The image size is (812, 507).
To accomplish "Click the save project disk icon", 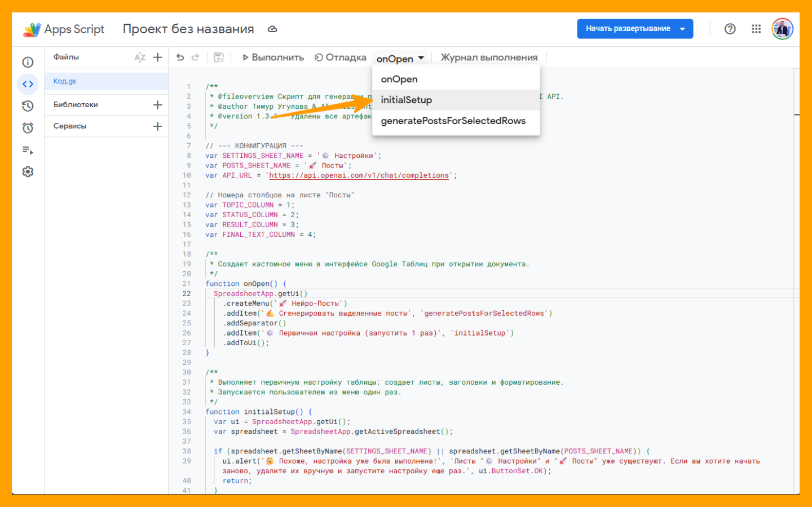I will (x=219, y=57).
